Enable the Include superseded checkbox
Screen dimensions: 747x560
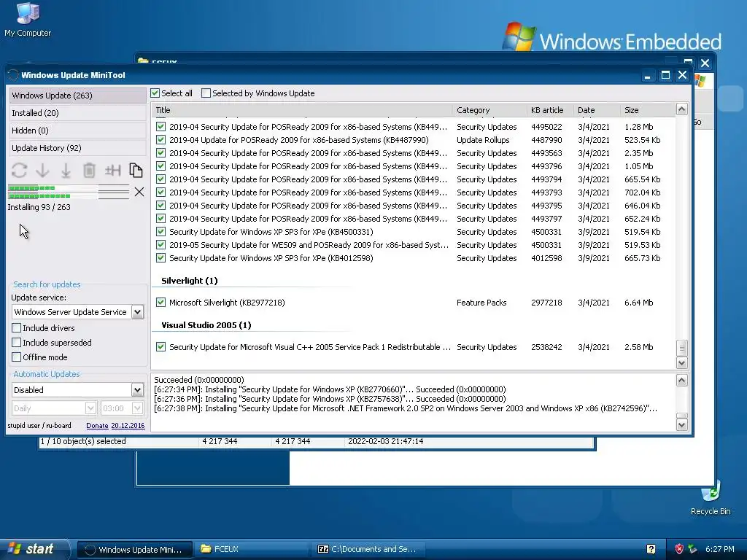pos(17,343)
